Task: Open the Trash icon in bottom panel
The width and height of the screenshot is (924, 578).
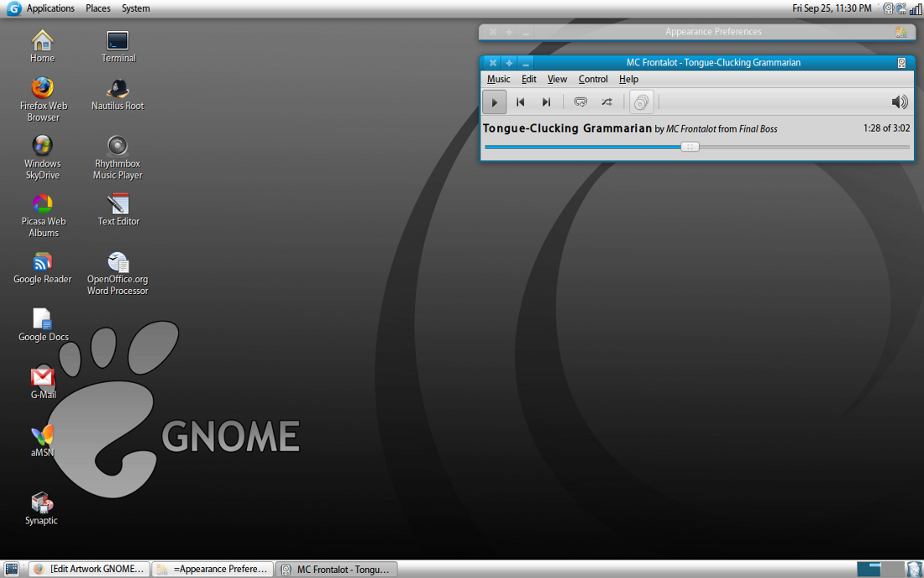Action: 914,569
